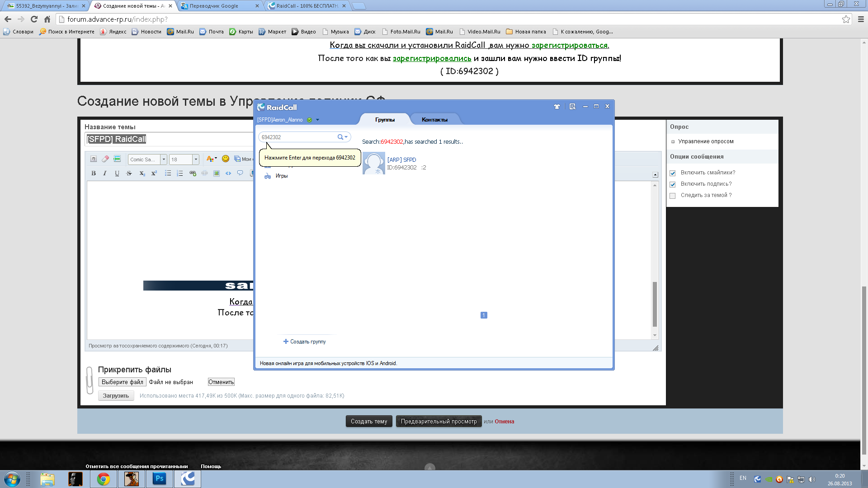868x488 pixels.
Task: Click the insert image icon
Action: click(x=217, y=173)
